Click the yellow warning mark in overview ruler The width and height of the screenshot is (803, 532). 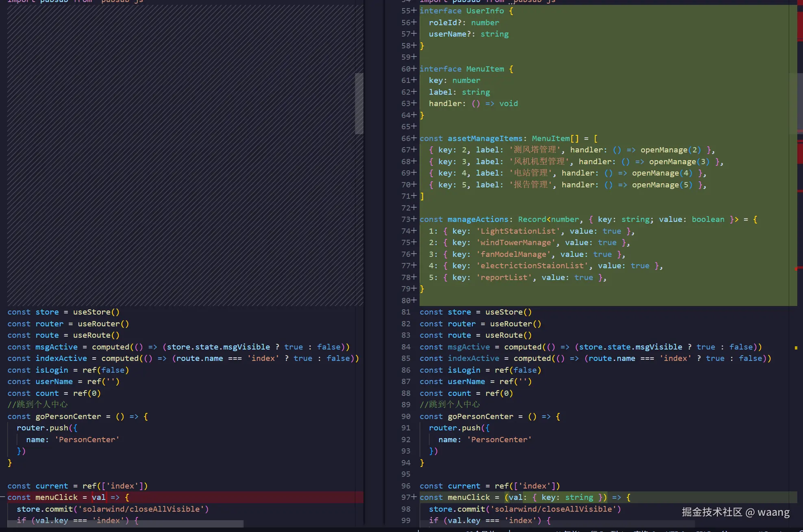796,348
